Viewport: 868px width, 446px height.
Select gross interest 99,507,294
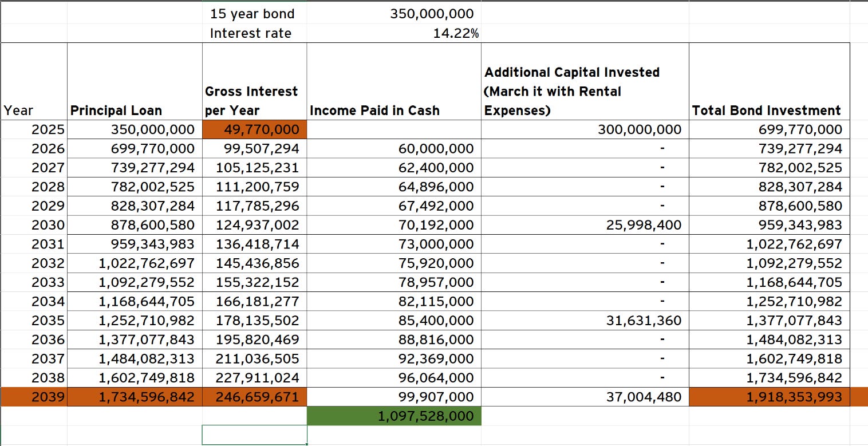tap(254, 149)
